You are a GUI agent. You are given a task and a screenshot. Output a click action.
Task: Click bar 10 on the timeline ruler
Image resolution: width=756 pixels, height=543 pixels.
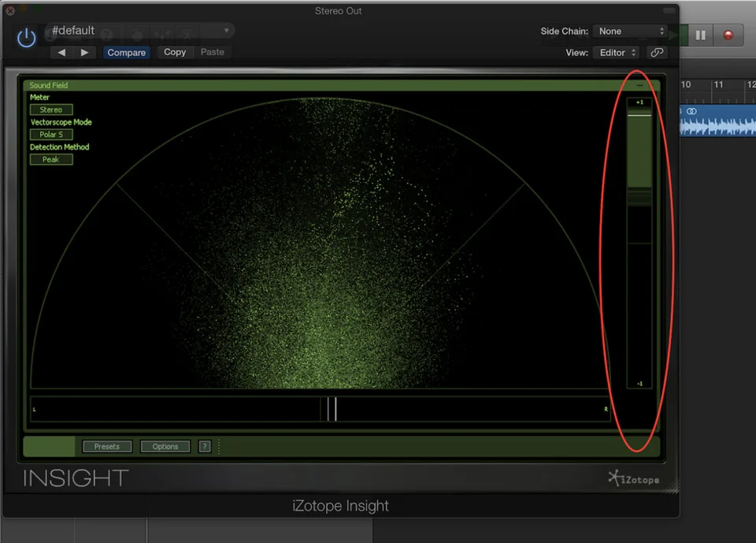click(x=686, y=84)
